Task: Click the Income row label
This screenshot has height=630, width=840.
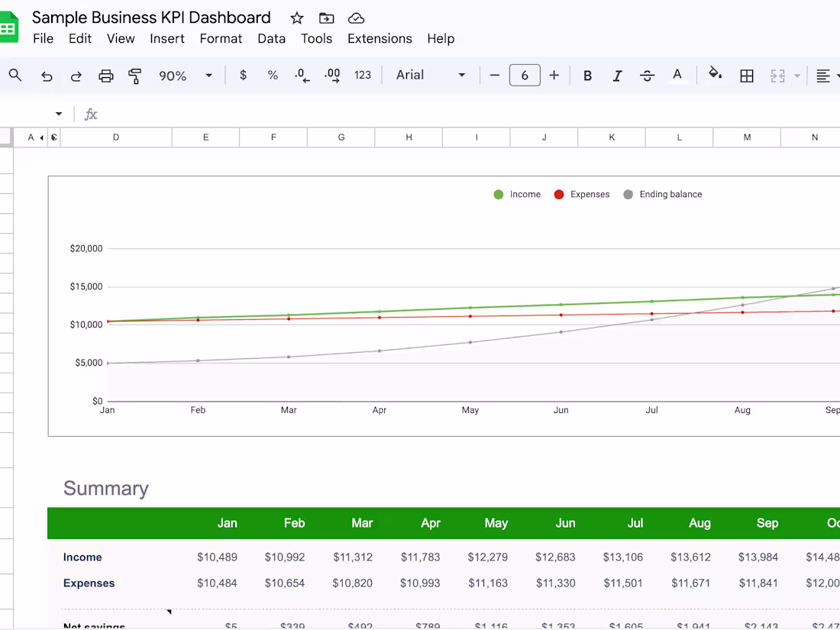Action: [82, 557]
